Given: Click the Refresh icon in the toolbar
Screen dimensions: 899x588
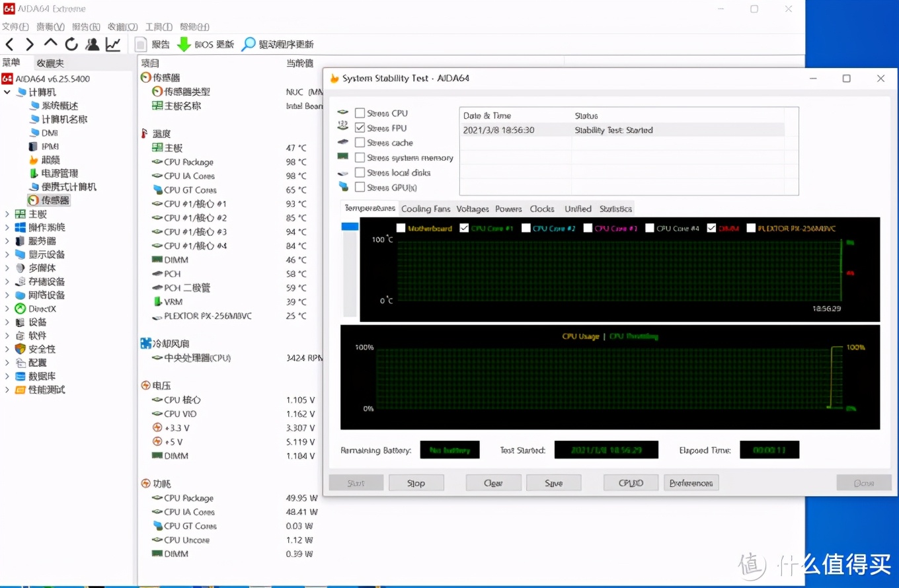Looking at the screenshot, I should (71, 44).
